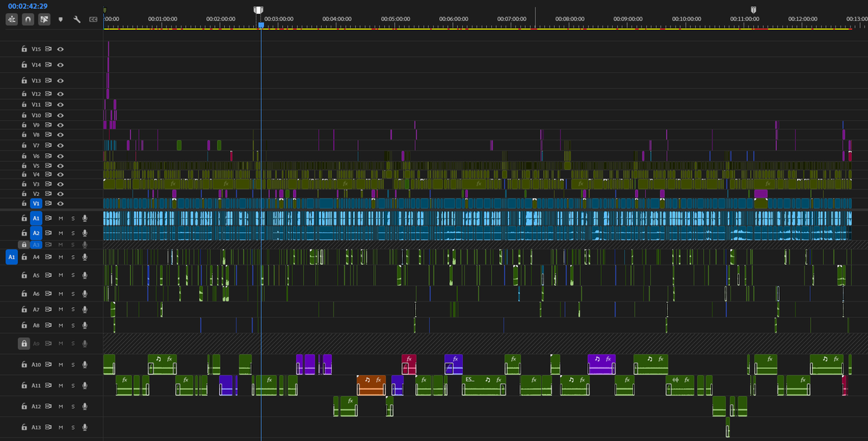Enable voice-over record on track A4
Viewport: 868px width, 441px height.
(x=85, y=257)
